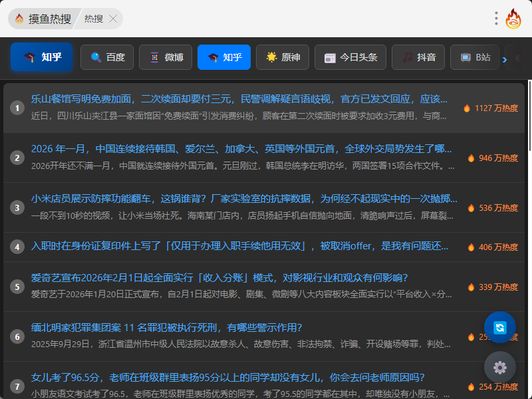Switch to the 抖音 tab
The height and width of the screenshot is (399, 532).
tap(418, 57)
